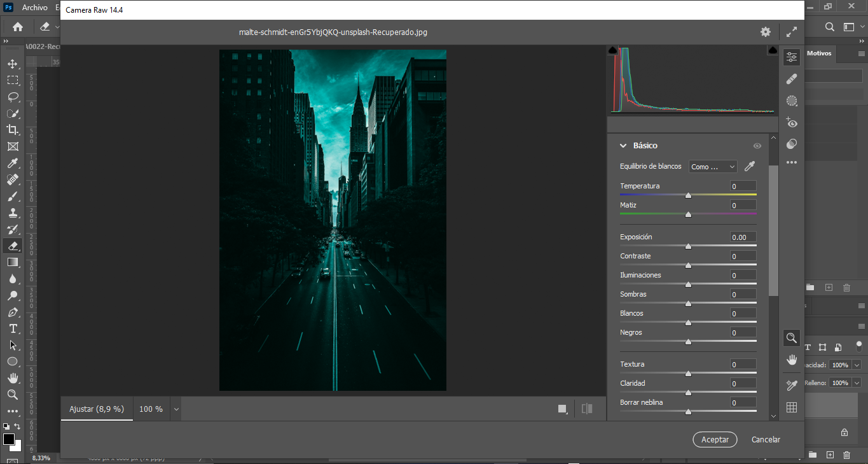This screenshot has height=464, width=868.
Task: Toggle visibility of the Básico panel edits
Action: pos(757,146)
